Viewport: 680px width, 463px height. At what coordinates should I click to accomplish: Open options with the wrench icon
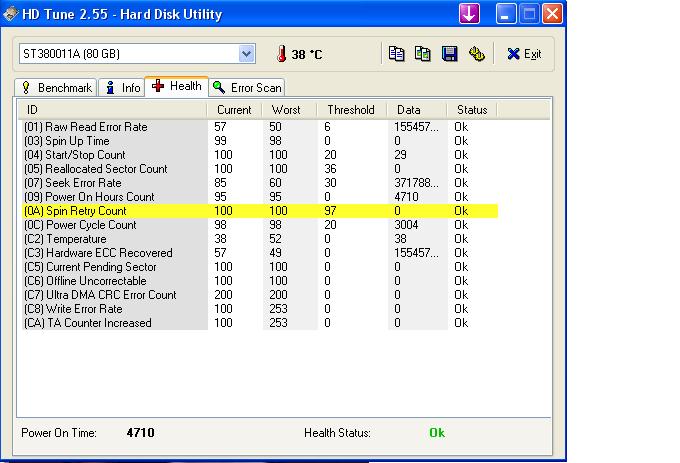[x=477, y=54]
